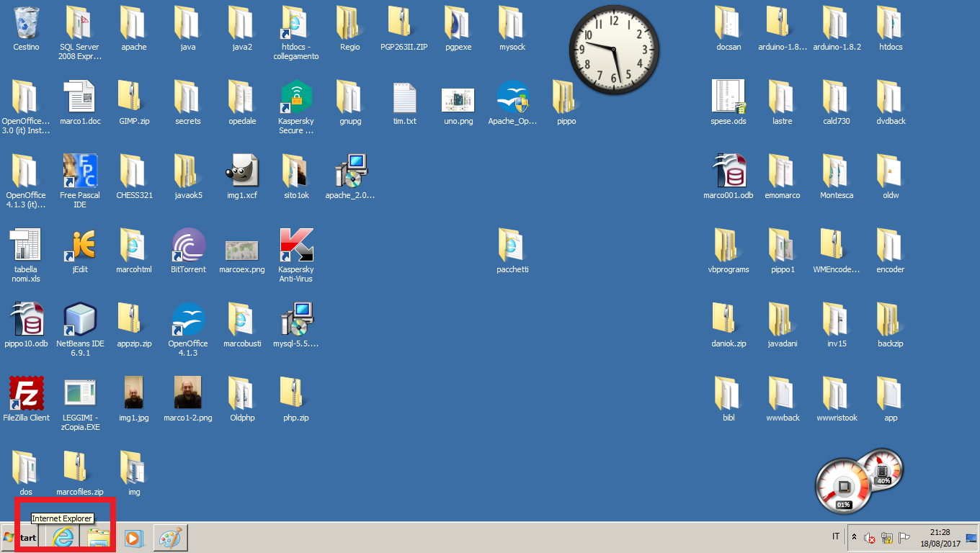The image size is (980, 553).
Task: Select the Kaspersky Anti-Virus shortcut
Action: click(x=296, y=245)
